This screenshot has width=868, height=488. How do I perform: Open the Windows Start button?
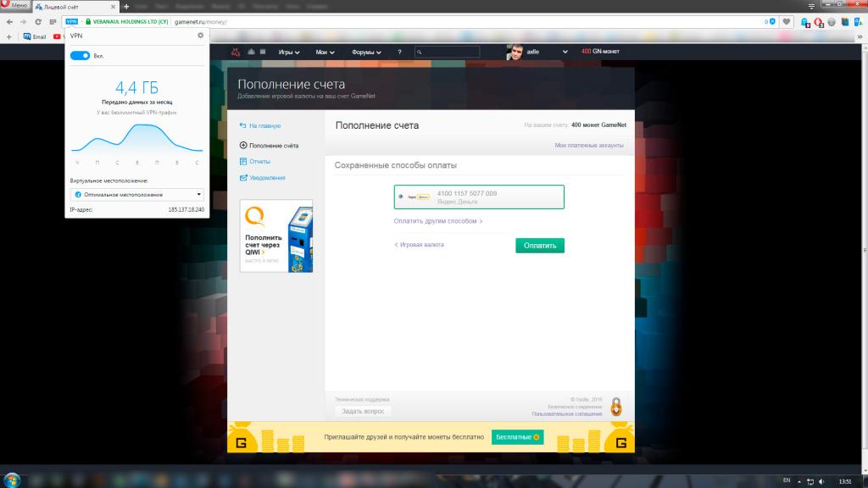[12, 480]
